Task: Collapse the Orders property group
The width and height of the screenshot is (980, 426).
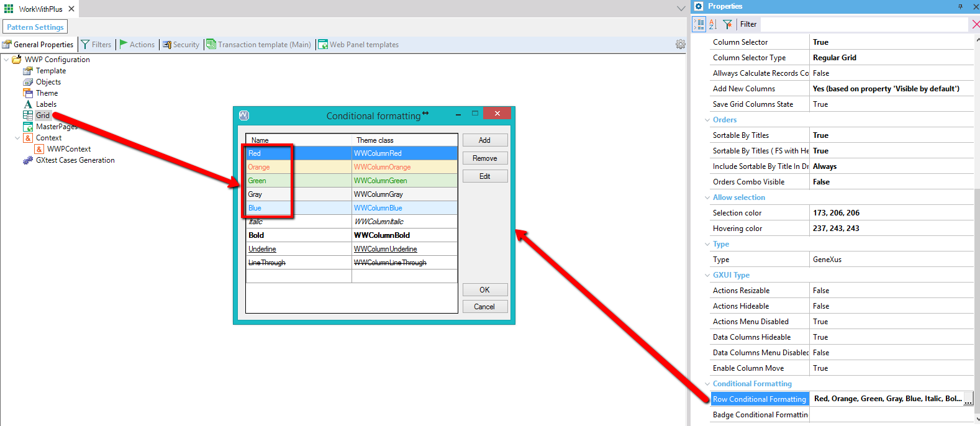Action: 707,120
